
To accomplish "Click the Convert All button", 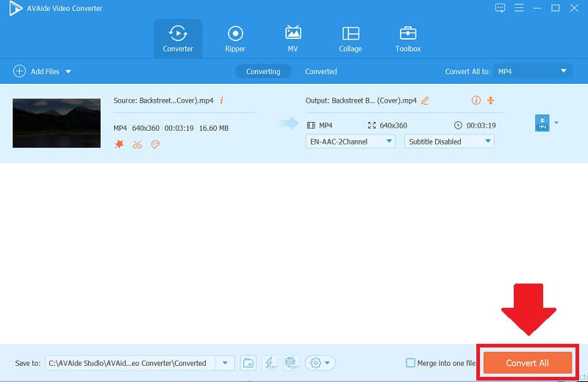I will click(x=527, y=363).
